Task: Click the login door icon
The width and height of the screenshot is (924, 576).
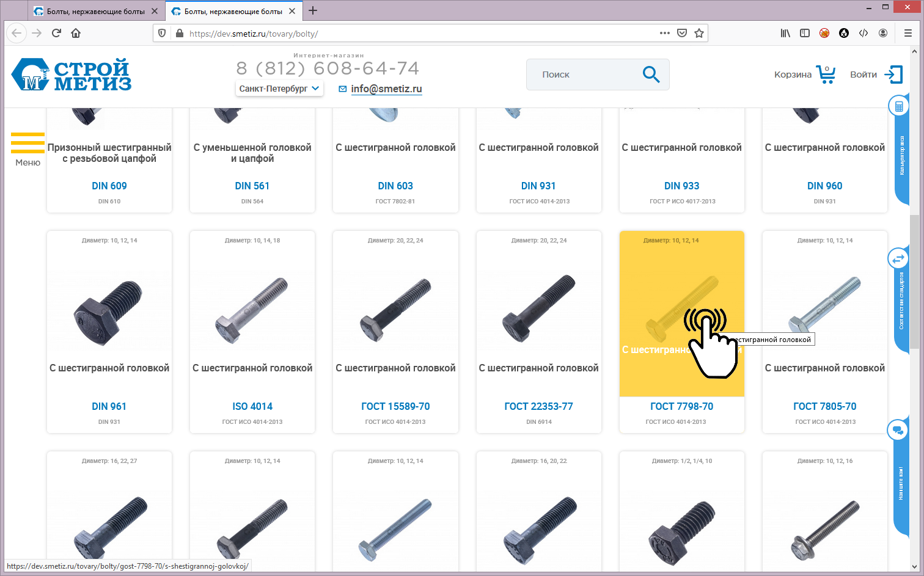Action: [x=893, y=75]
